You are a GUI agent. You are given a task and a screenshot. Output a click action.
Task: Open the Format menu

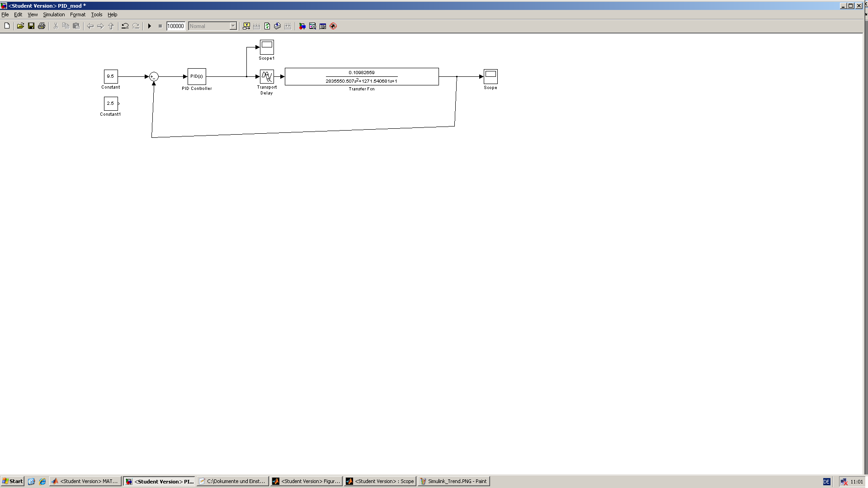click(x=77, y=14)
